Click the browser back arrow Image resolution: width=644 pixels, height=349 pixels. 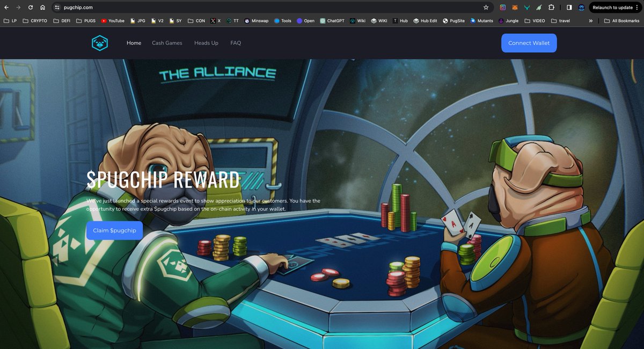pos(6,8)
